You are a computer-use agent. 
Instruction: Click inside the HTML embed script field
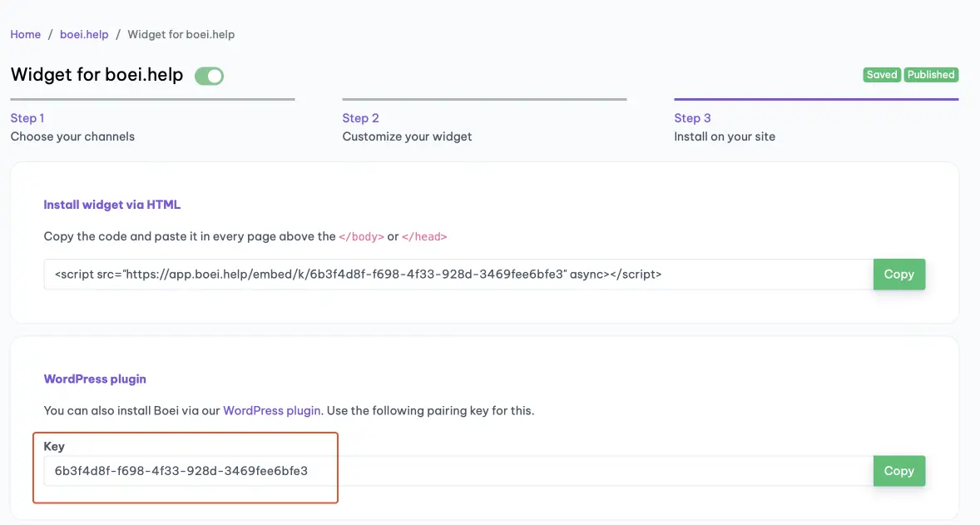pos(458,274)
